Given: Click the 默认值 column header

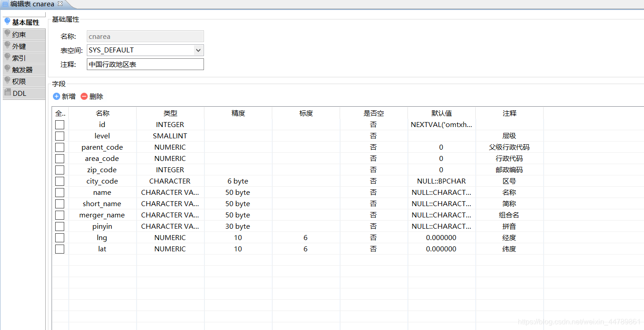Looking at the screenshot, I should 442,113.
